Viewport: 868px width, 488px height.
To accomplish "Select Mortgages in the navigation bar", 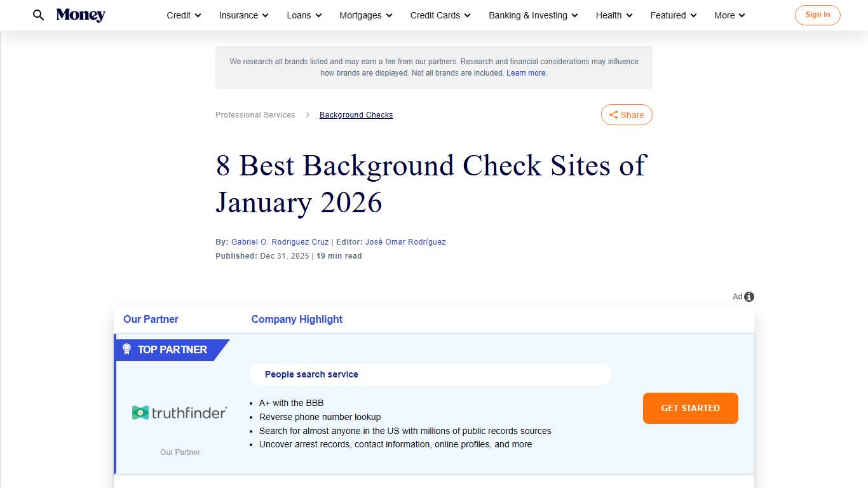I will click(365, 15).
